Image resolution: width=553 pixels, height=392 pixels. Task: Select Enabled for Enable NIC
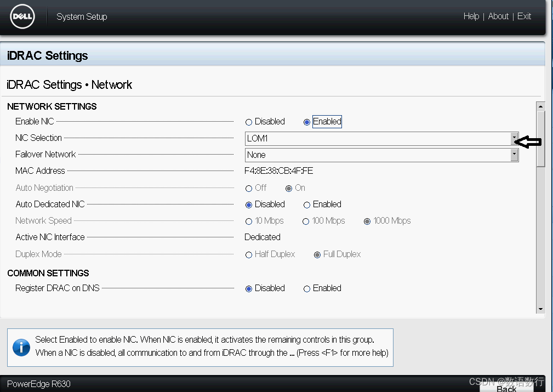click(x=307, y=122)
